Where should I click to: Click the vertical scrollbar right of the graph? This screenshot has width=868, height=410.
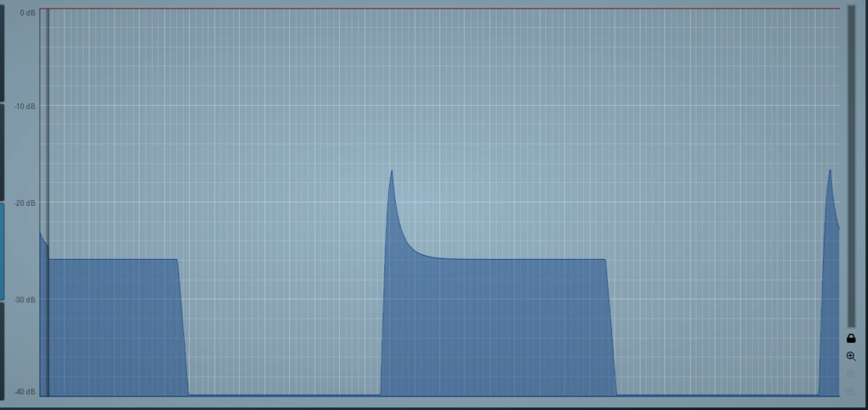click(851, 167)
